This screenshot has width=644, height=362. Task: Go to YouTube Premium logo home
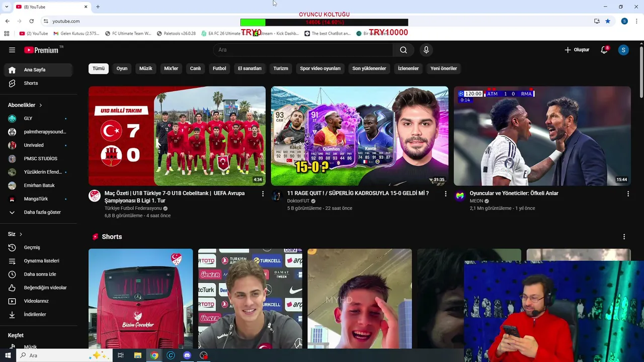point(41,50)
